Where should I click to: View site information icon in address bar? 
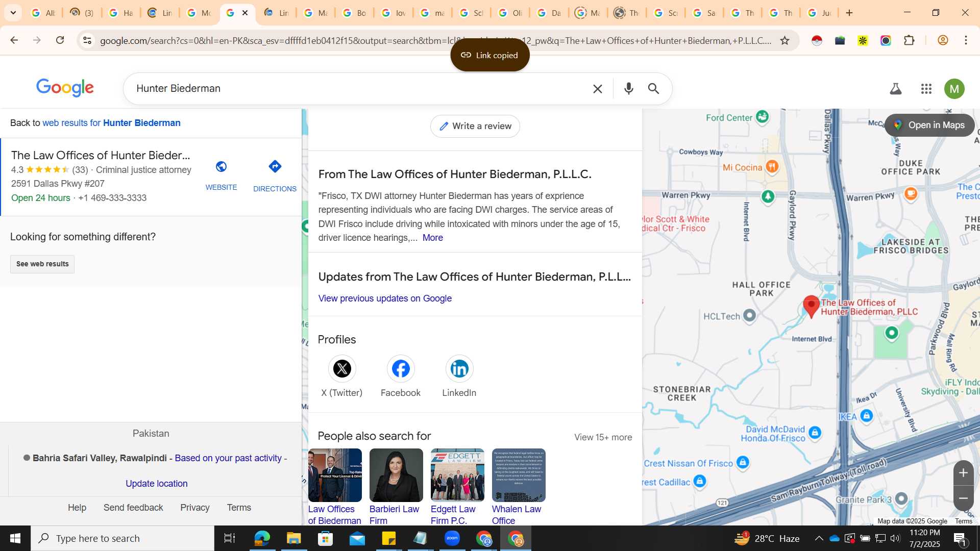[x=87, y=40]
